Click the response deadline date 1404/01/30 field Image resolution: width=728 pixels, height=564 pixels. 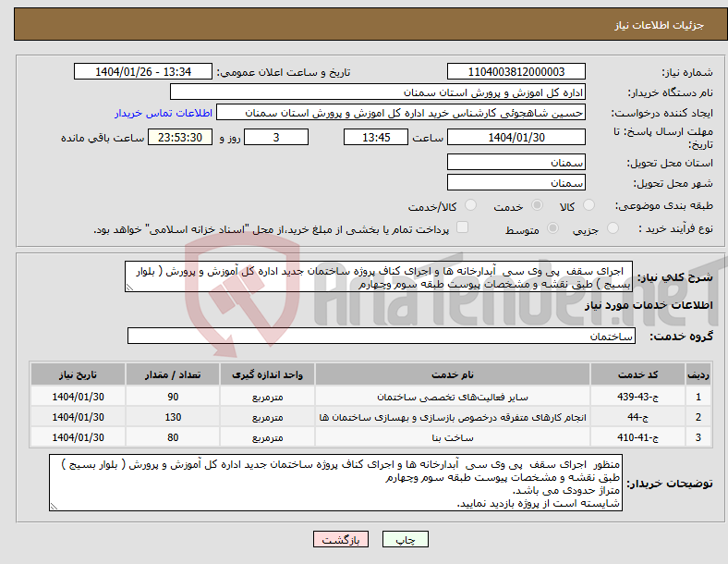(516, 137)
